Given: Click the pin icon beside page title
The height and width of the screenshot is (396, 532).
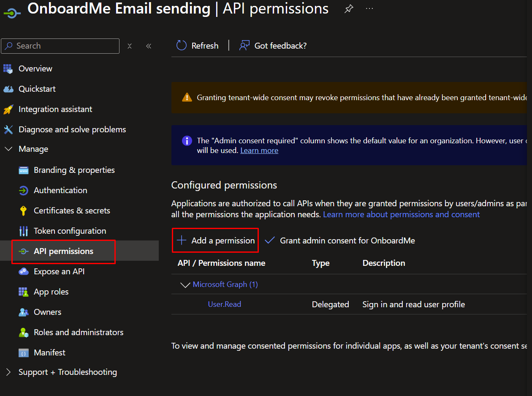Looking at the screenshot, I should [349, 9].
